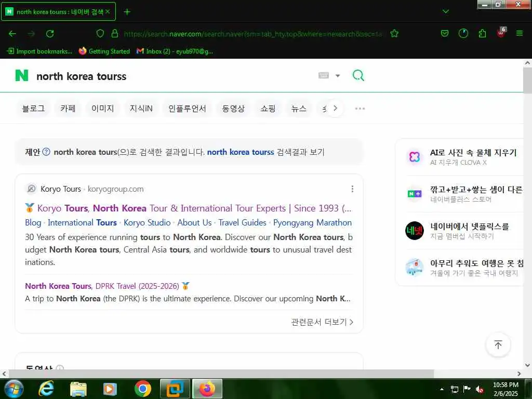Click the CLOVA X AI eraser icon
The image size is (532, 399).
pyautogui.click(x=414, y=157)
